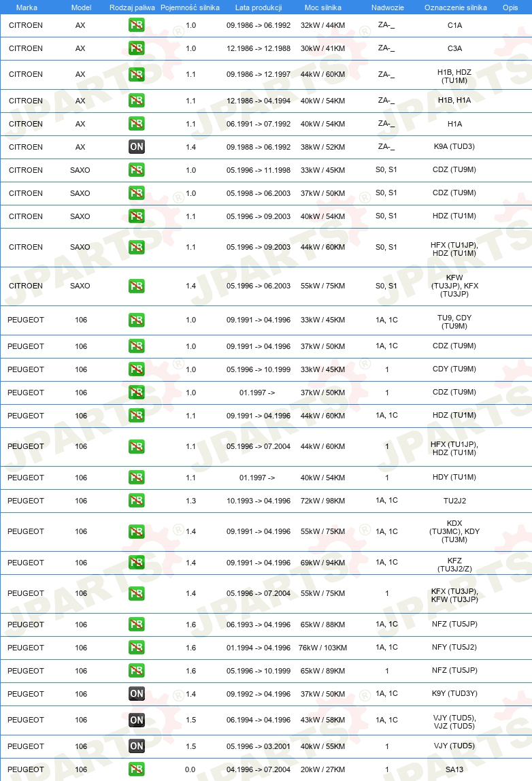Image resolution: width=532 pixels, height=781 pixels.
Task: Select the engine code TU2J2
Action: tap(455, 501)
